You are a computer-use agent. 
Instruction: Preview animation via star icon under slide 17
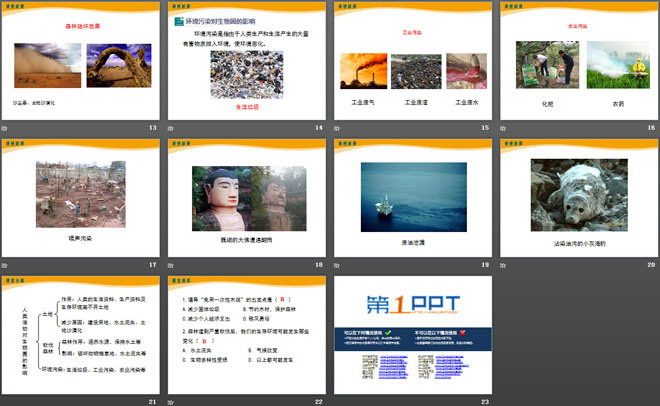[5, 265]
